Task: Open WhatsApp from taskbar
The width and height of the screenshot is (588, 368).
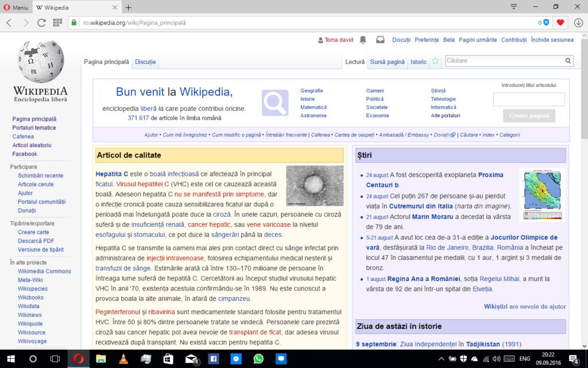Action: coord(258,359)
